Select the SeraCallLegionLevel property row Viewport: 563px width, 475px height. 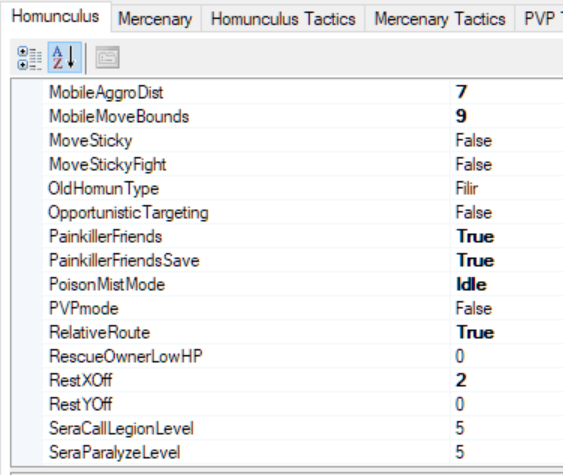(303, 429)
